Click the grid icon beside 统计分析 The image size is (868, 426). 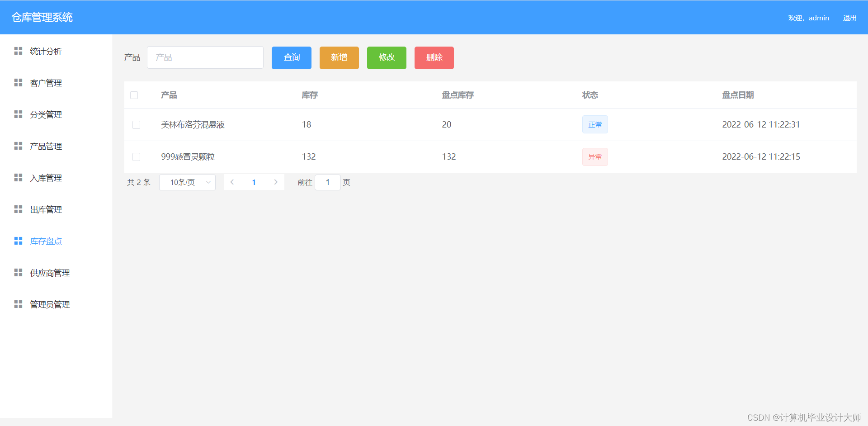[x=18, y=51]
